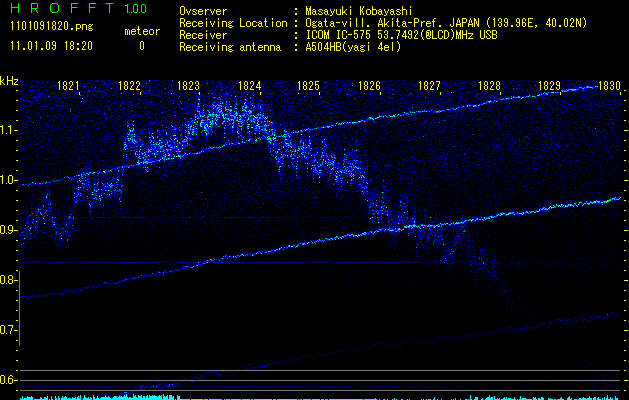Viewport: 629px width, 400px height.
Task: Click the 1830 time marker
Action: point(609,86)
